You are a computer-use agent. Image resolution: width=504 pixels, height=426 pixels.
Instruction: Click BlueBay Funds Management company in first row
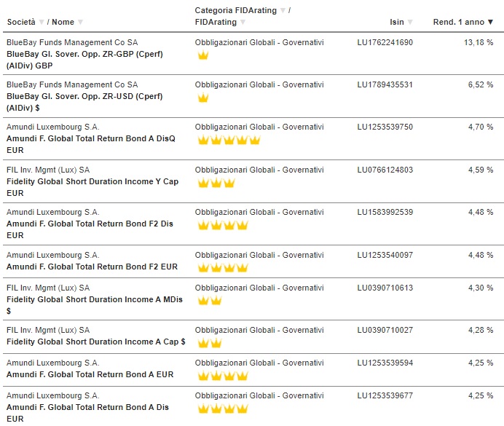point(72,42)
